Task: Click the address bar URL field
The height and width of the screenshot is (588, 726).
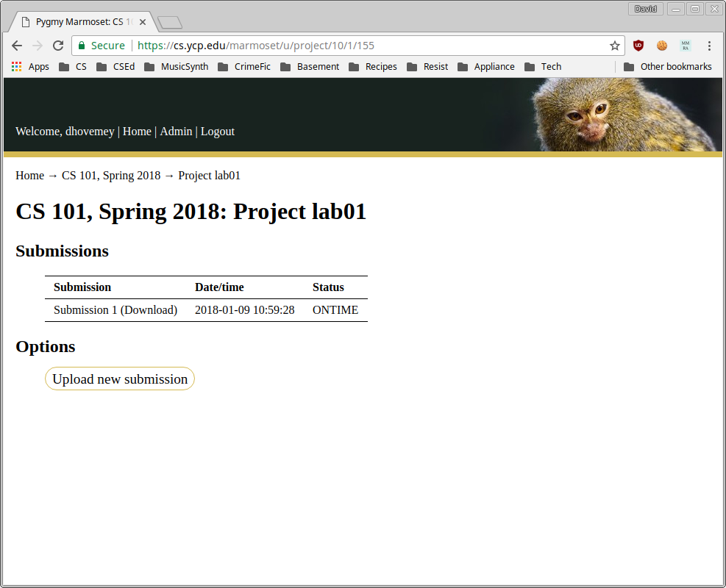Action: tap(368, 46)
